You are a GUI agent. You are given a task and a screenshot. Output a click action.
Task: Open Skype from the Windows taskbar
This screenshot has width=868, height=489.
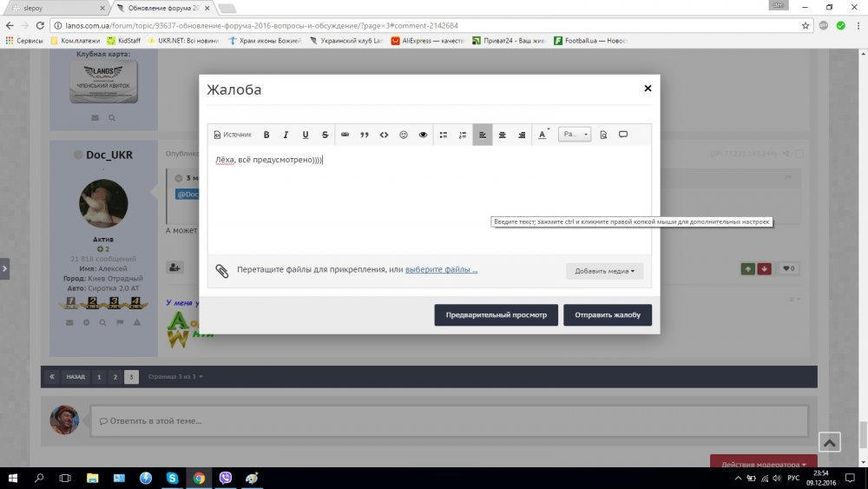[172, 478]
